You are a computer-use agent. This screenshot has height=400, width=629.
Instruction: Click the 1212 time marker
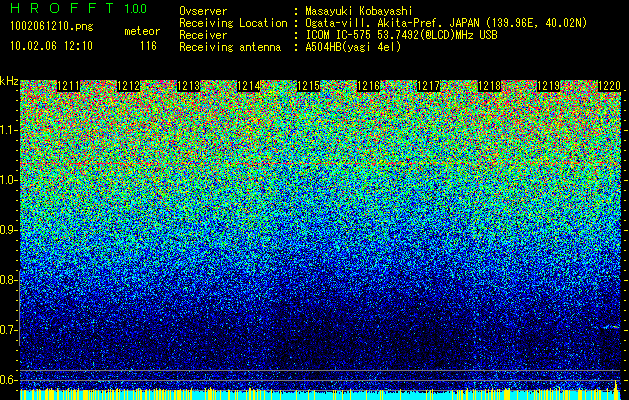tap(129, 86)
